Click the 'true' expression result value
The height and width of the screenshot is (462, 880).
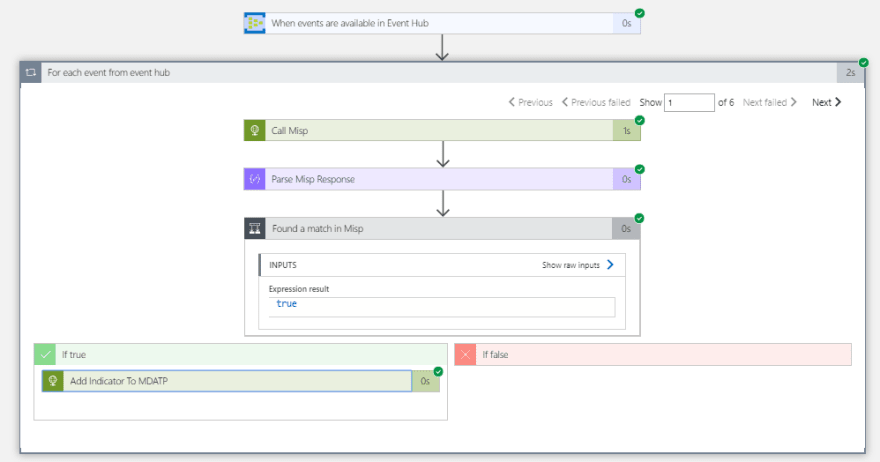pos(286,304)
